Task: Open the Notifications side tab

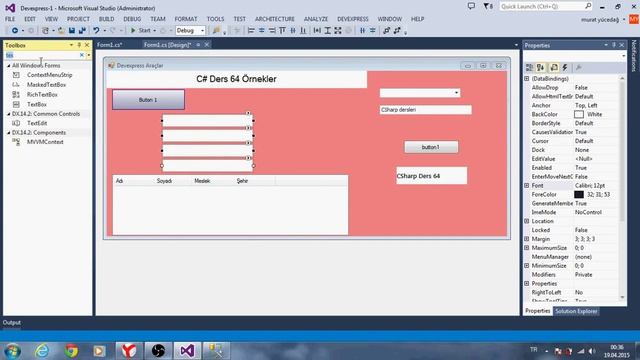Action: pos(634,56)
